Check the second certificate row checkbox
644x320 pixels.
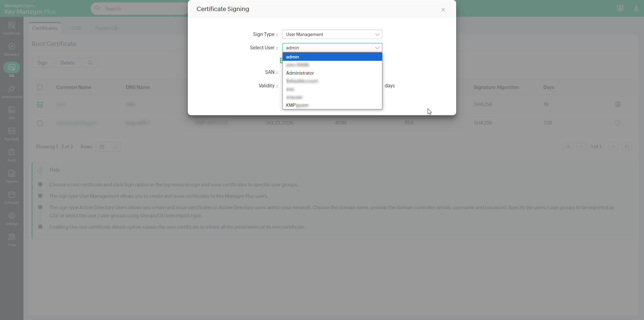coord(40,123)
